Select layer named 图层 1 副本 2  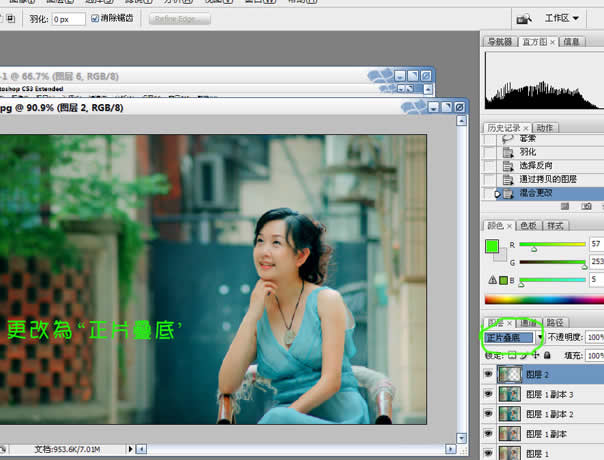pyautogui.click(x=550, y=414)
